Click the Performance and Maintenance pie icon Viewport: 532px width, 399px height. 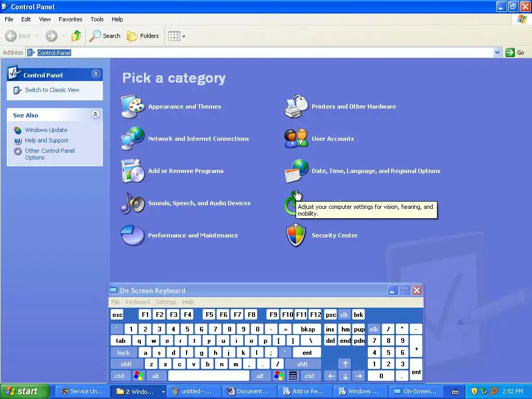click(x=133, y=235)
